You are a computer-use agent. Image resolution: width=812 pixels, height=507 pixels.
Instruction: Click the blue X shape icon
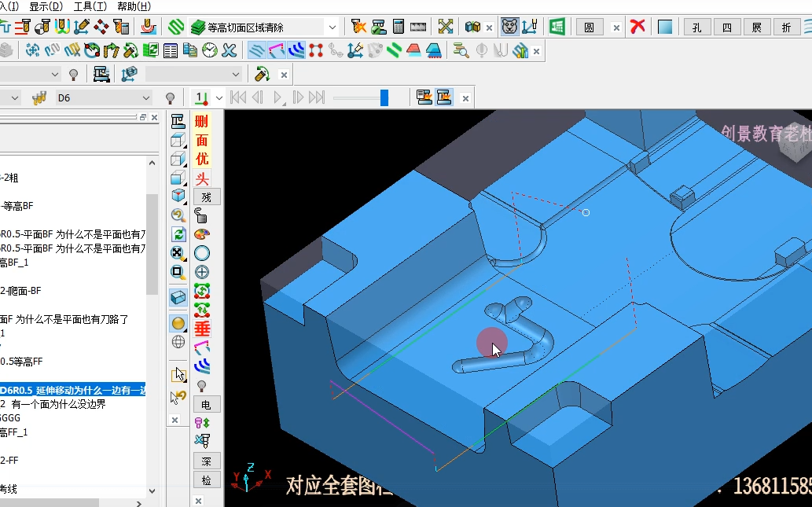click(229, 50)
